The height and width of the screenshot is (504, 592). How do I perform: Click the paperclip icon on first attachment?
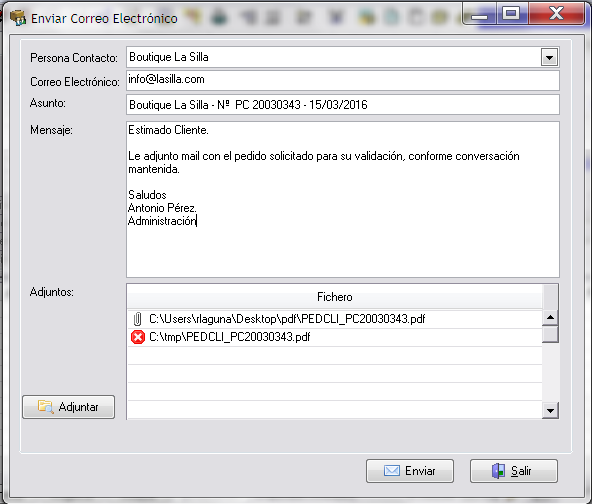pos(137,319)
